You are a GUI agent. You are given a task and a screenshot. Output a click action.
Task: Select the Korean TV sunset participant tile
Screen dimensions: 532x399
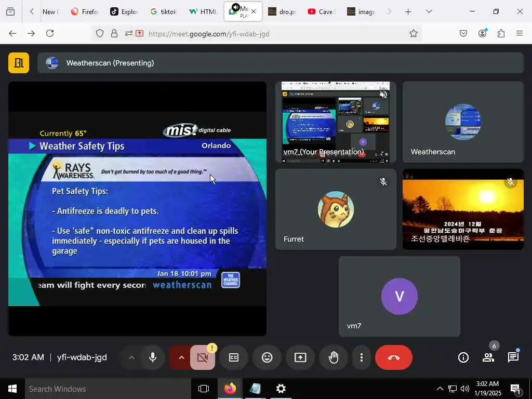click(463, 209)
